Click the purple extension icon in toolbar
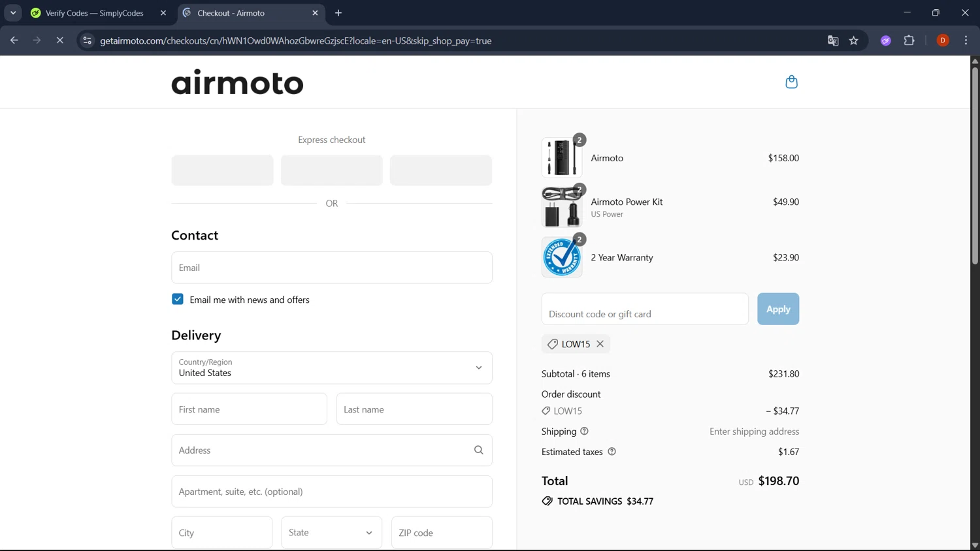The image size is (980, 551). point(885,40)
